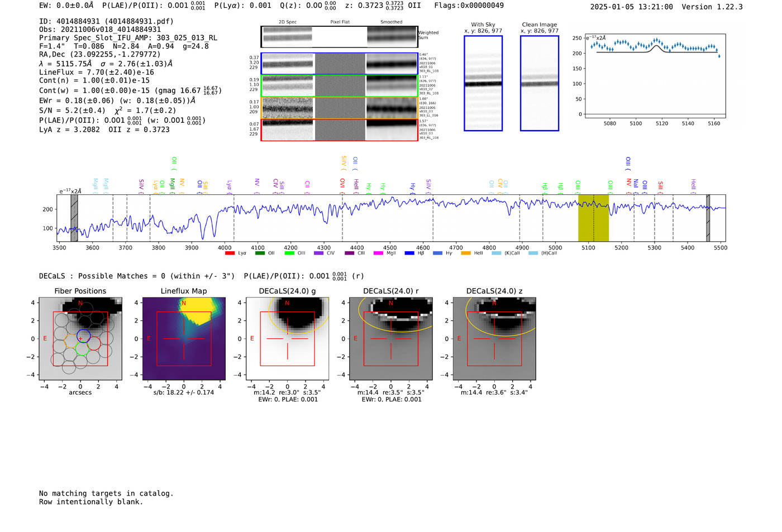Click the '4000' tick on the spectrum axis
The width and height of the screenshot is (782, 532).
coord(225,247)
